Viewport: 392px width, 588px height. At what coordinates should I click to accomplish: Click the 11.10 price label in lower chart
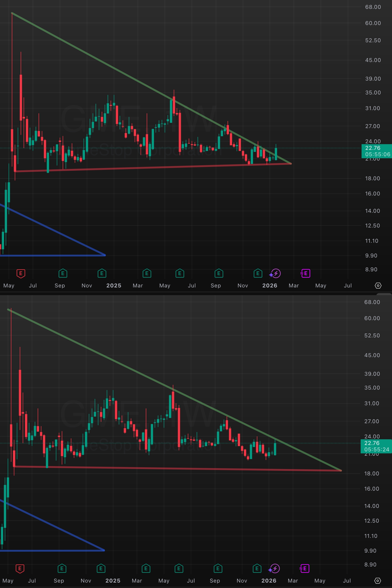(x=371, y=536)
